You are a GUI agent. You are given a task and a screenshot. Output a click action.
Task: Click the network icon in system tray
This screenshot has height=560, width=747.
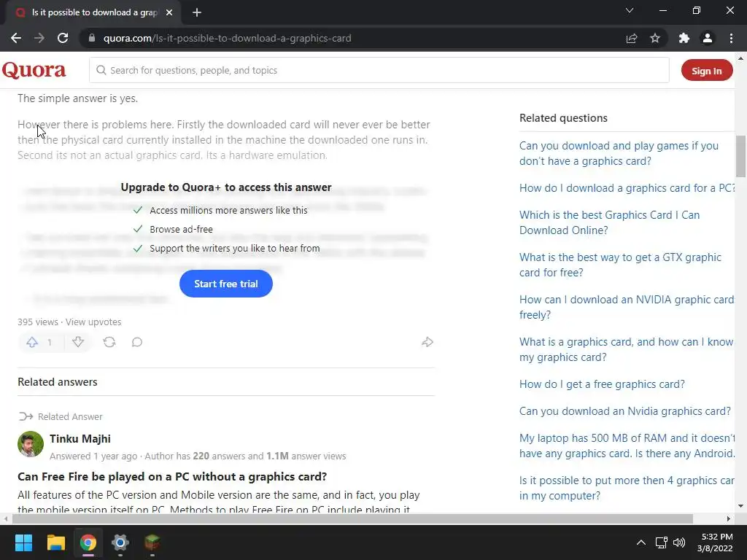(x=661, y=542)
